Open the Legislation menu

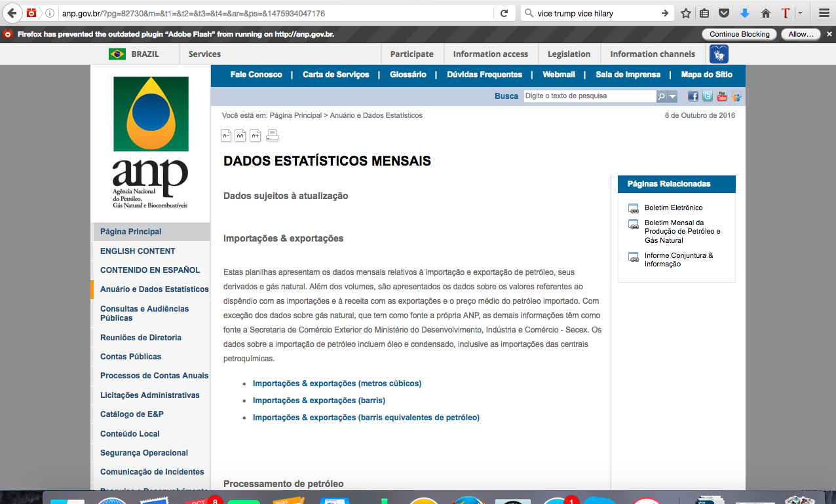coord(569,54)
